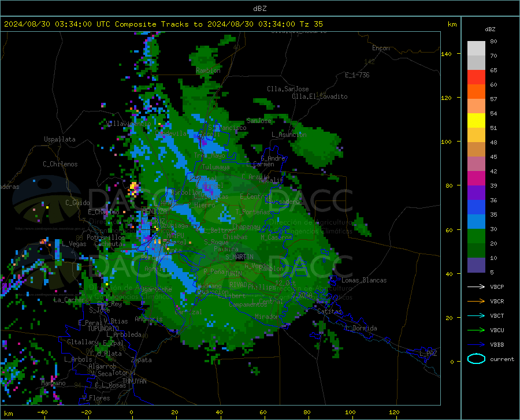This screenshot has height=420, width=520.
Task: Click the VBCU legend label
Action: coord(497,330)
